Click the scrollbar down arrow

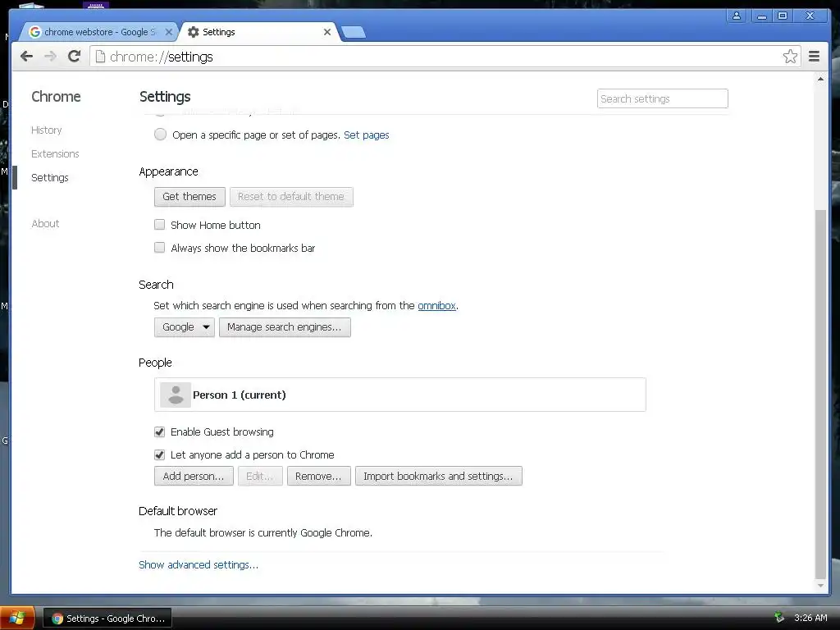click(x=820, y=586)
